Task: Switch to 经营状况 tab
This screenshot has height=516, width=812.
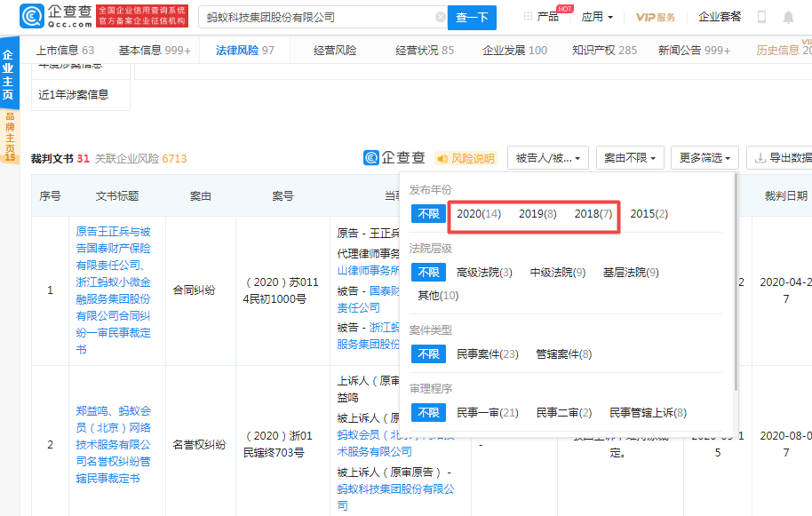Action: 425,51
